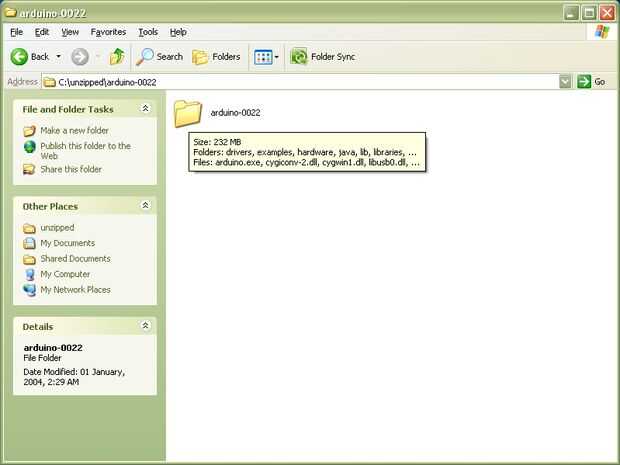This screenshot has width=620, height=465.
Task: Click the folder icon in the address bar
Action: pos(49,82)
